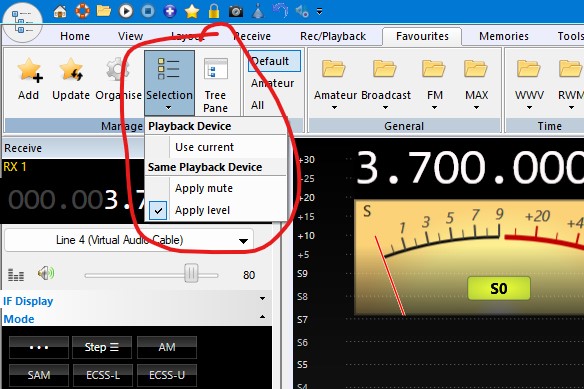Toggle the Apply level checkbox
Screen dimensions: 584x389
click(x=158, y=211)
